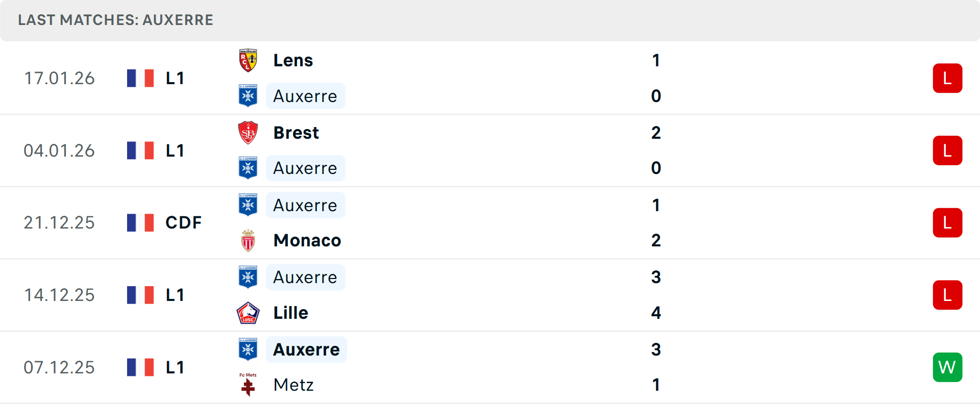Image resolution: width=980 pixels, height=404 pixels.
Task: Click the loss badge for Lille match
Action: pos(947,295)
